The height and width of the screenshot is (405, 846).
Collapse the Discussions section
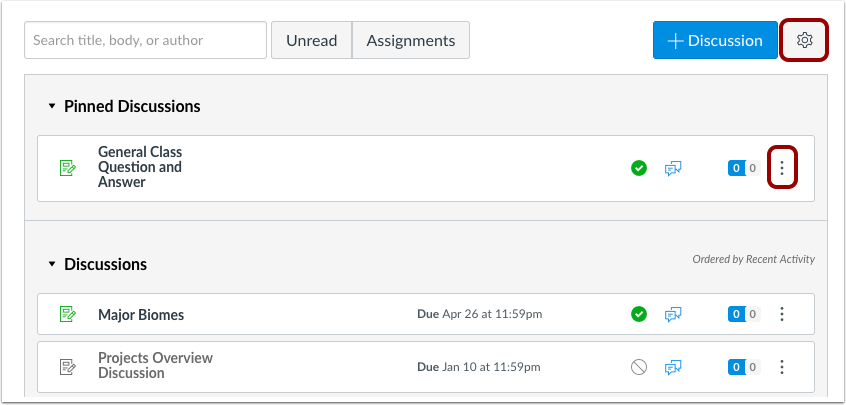pos(52,264)
